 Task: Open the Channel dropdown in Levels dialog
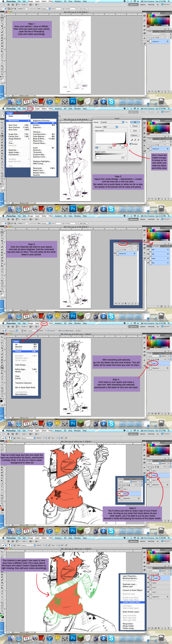click(110, 127)
